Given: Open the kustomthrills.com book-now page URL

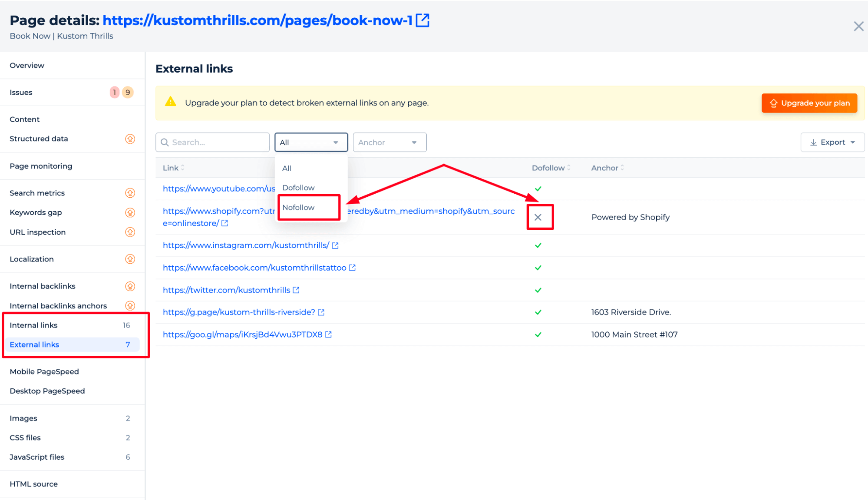Looking at the screenshot, I should click(x=257, y=20).
